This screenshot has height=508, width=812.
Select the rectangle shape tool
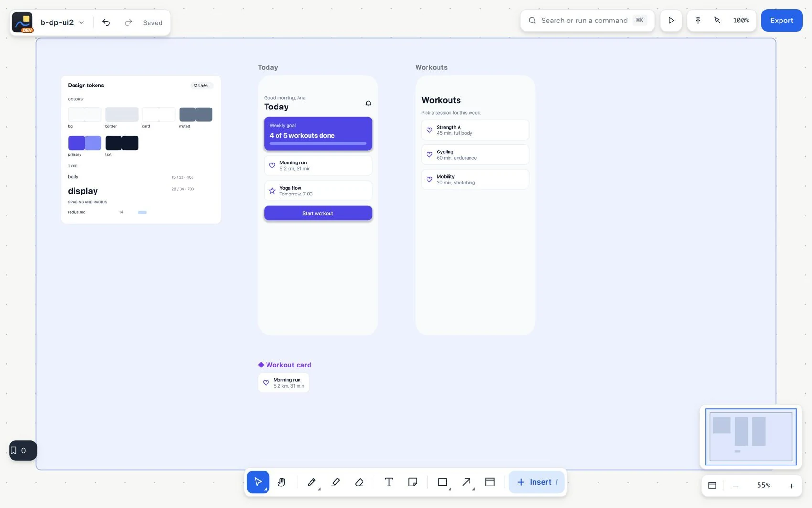pyautogui.click(x=443, y=482)
